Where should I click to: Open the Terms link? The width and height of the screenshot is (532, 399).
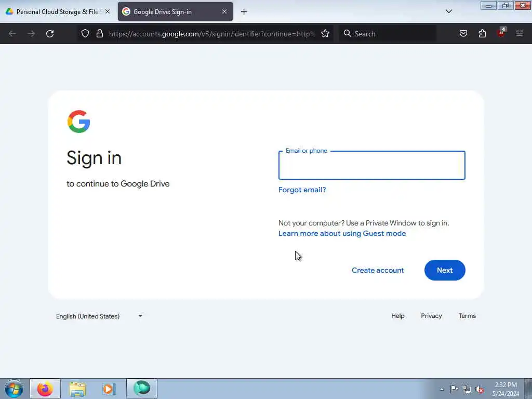click(467, 316)
